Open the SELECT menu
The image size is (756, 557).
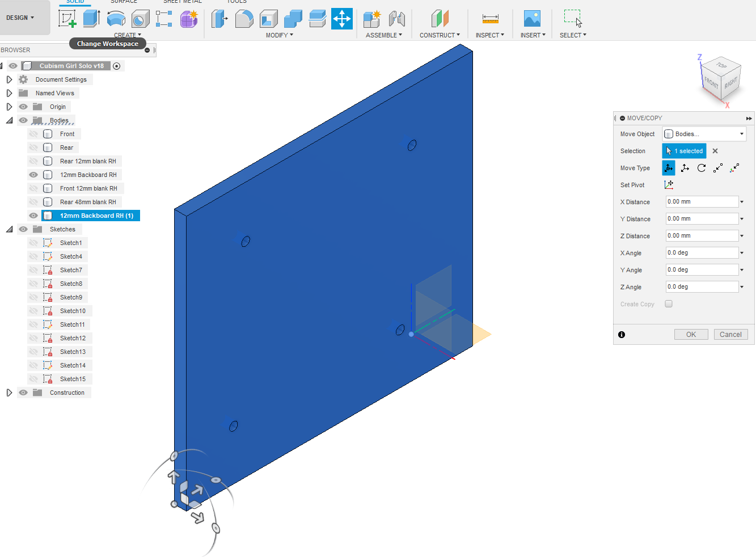tap(573, 35)
